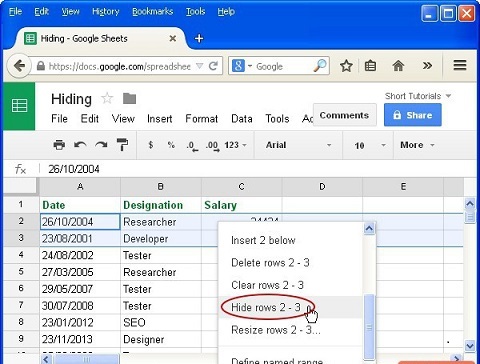The image size is (480, 364).
Task: Open the browser Help menu
Action: tap(226, 12)
